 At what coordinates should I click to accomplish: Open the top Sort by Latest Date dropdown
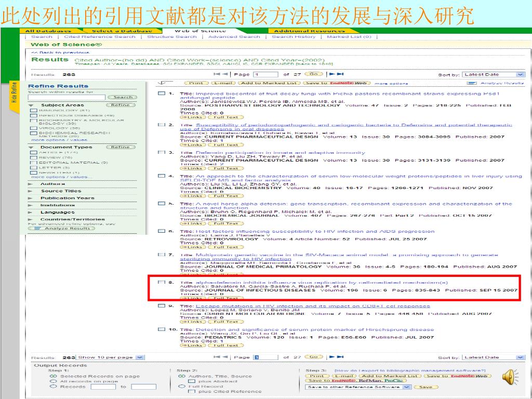pos(494,74)
